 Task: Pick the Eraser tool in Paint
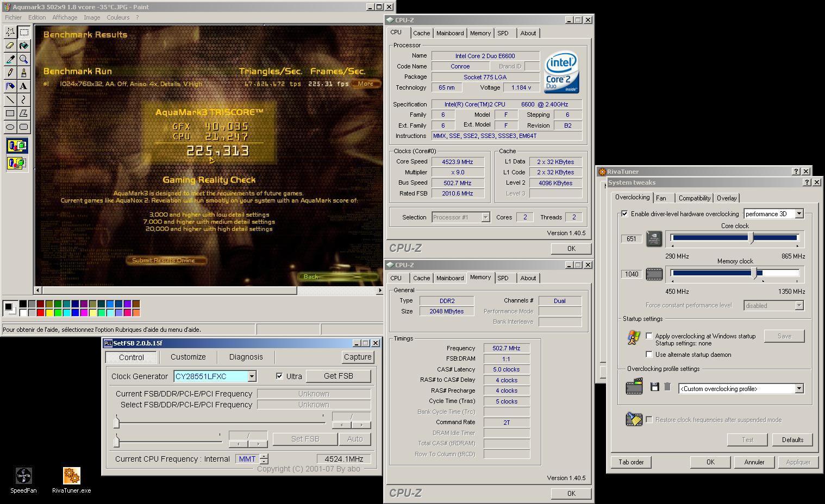coord(10,46)
